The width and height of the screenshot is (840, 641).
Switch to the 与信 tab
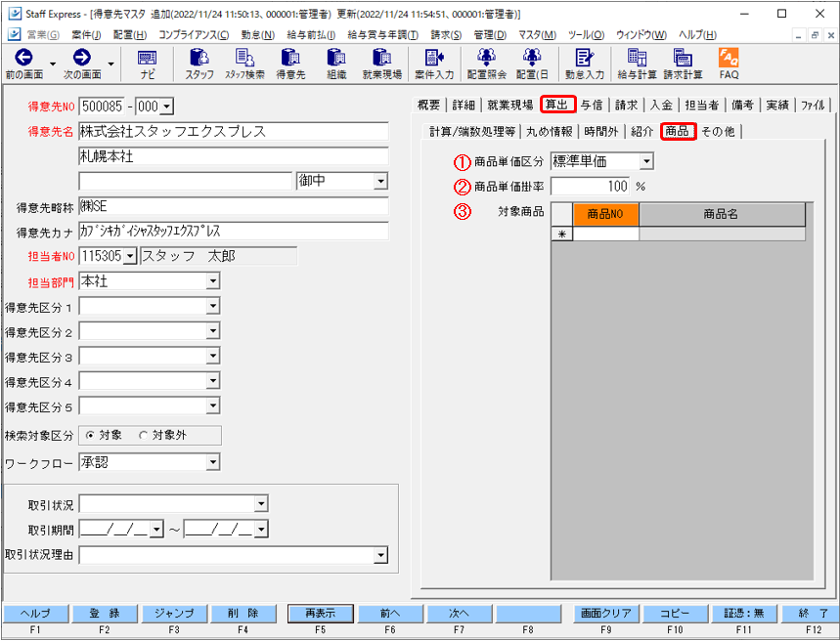coord(592,105)
